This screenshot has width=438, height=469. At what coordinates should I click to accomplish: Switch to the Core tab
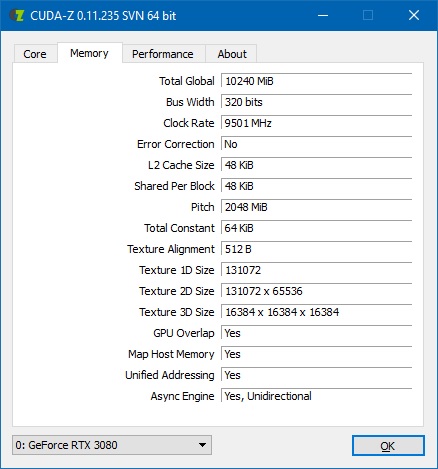tap(35, 54)
